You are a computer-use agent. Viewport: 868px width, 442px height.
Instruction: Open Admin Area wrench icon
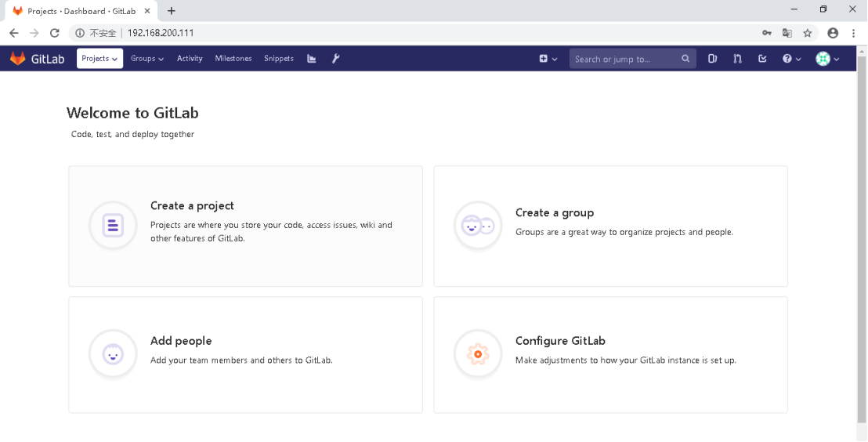click(x=335, y=58)
